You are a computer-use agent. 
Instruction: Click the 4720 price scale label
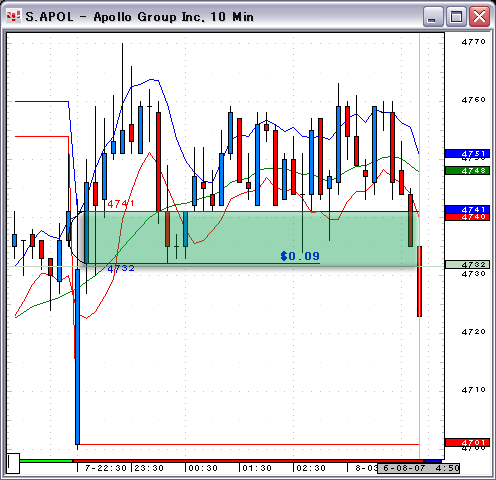coord(473,332)
